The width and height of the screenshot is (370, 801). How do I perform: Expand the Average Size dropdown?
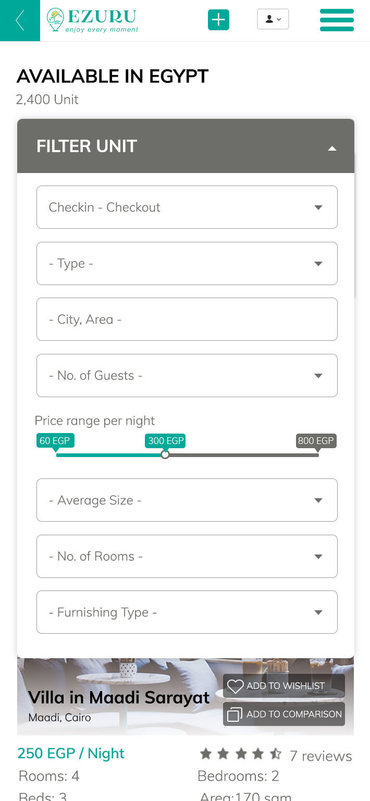(x=187, y=500)
